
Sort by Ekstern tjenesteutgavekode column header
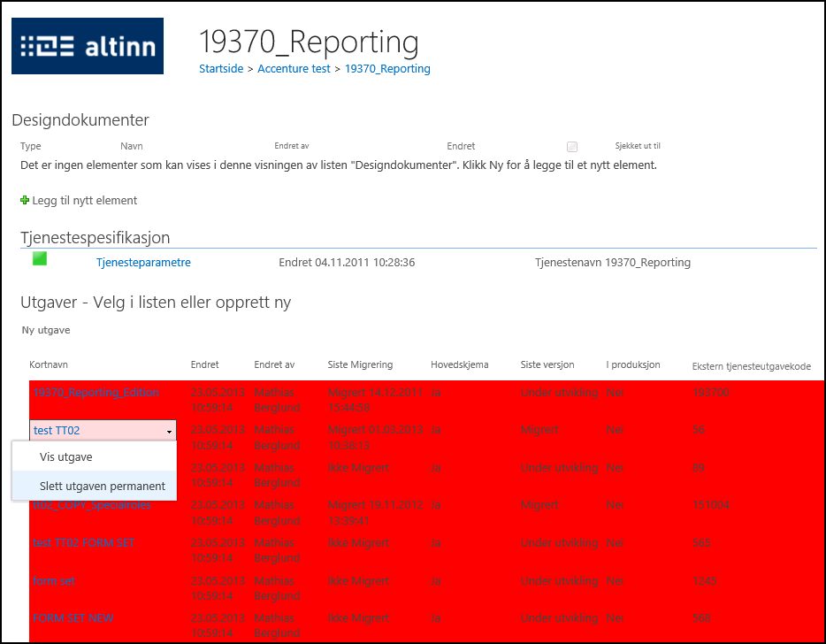tap(751, 366)
